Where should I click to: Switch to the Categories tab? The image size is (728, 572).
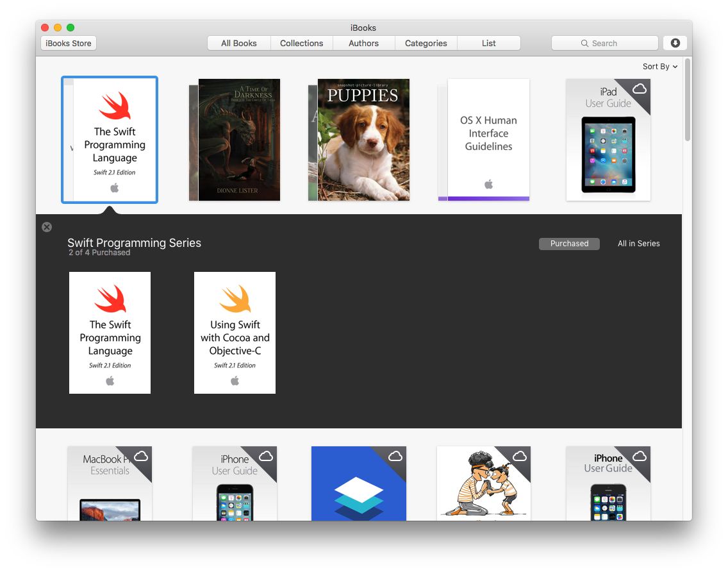tap(426, 43)
